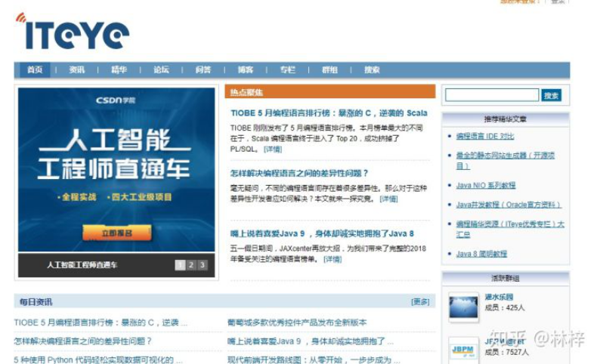The width and height of the screenshot is (600, 364).
Task: Open daily news item TIOBE 5 月编程语言排行榜
Action: point(101,322)
